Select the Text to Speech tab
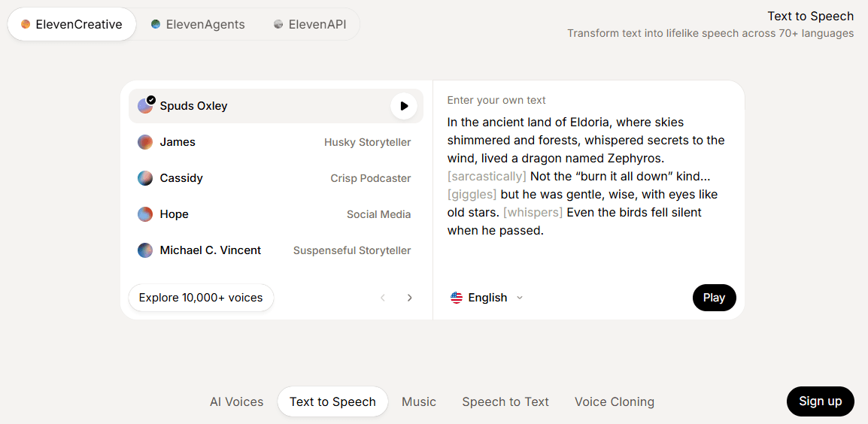Viewport: 868px width, 424px height. coord(332,402)
